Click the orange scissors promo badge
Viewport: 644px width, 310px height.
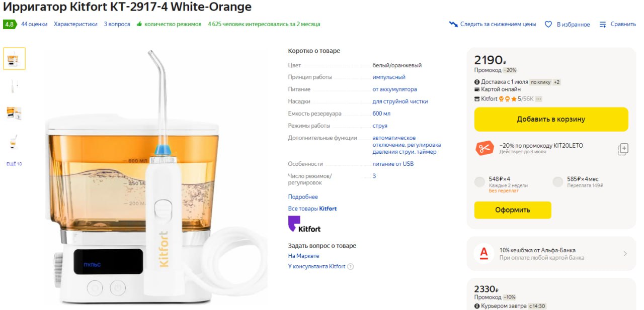click(484, 148)
